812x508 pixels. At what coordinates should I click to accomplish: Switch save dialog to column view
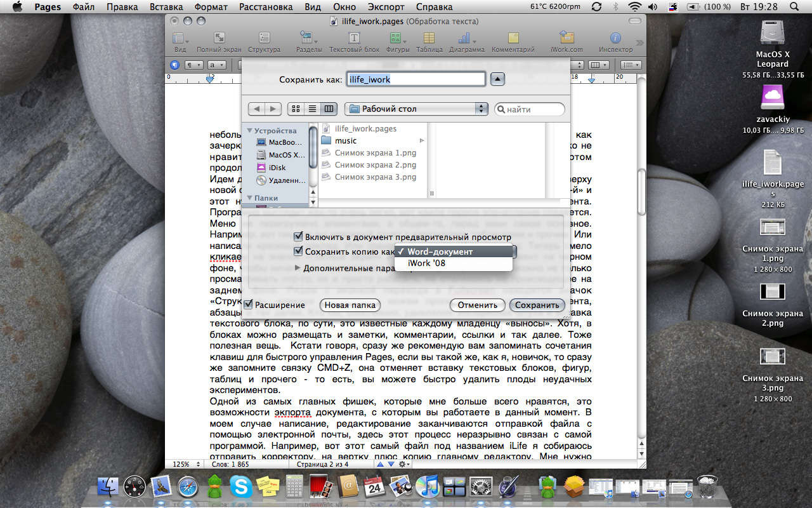(329, 109)
